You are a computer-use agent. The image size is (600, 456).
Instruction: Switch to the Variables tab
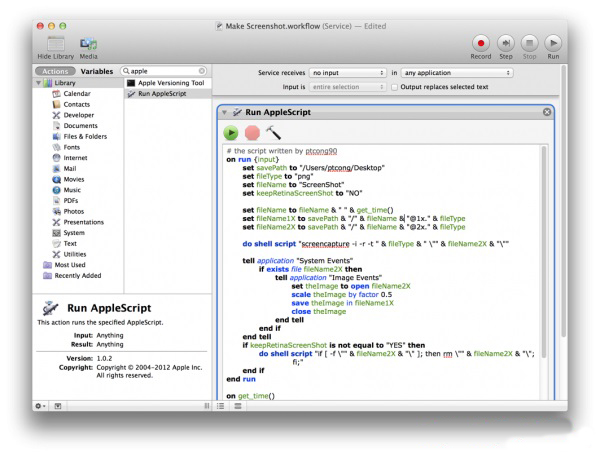(x=97, y=72)
